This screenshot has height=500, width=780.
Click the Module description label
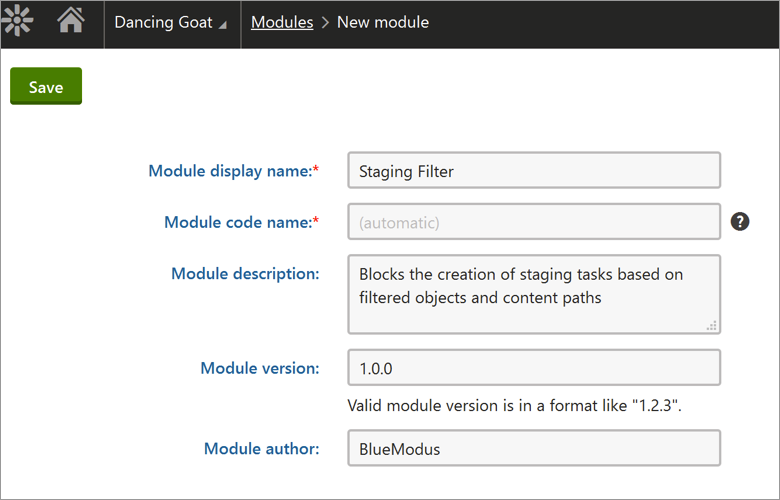pos(245,273)
